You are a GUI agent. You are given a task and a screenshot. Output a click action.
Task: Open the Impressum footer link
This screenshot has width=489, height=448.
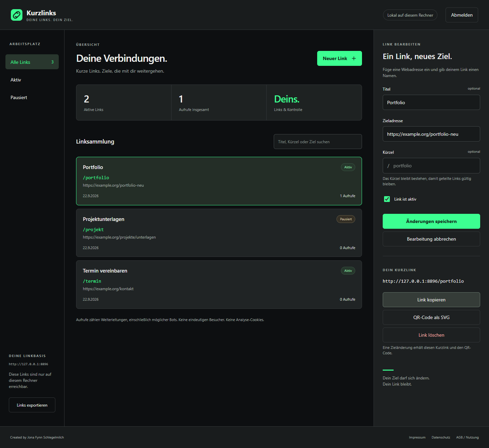point(417,437)
